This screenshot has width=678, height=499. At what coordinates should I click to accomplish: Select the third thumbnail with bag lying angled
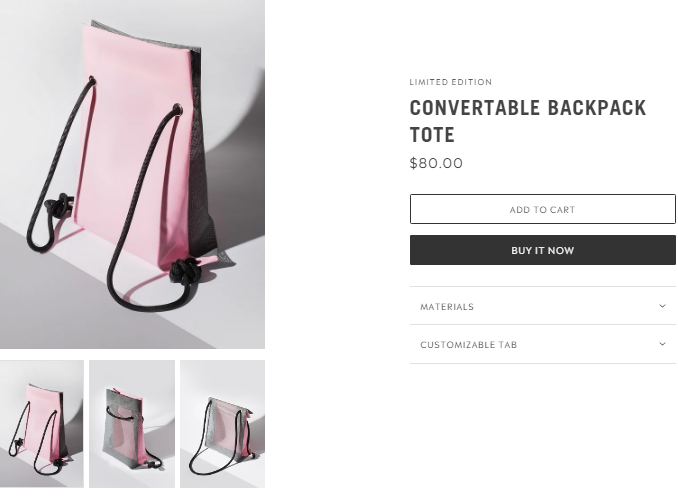click(x=222, y=424)
